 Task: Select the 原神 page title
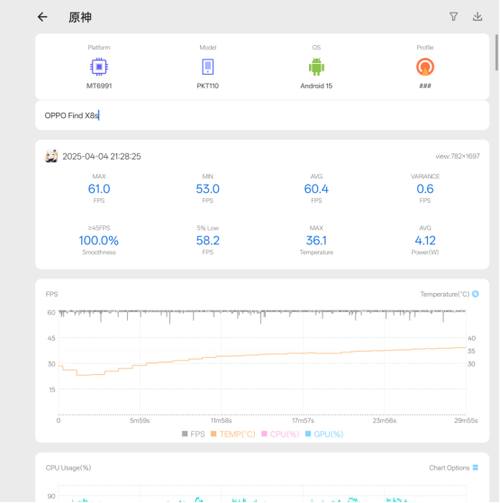[80, 17]
